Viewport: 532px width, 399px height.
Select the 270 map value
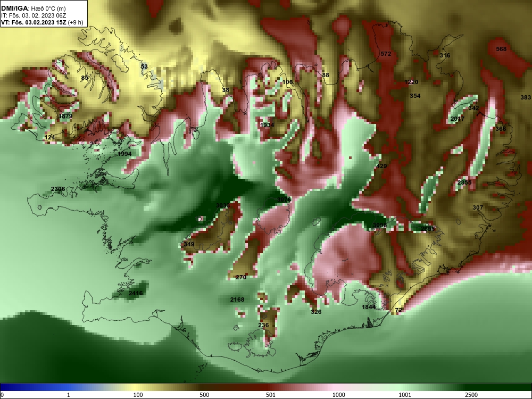(x=241, y=277)
